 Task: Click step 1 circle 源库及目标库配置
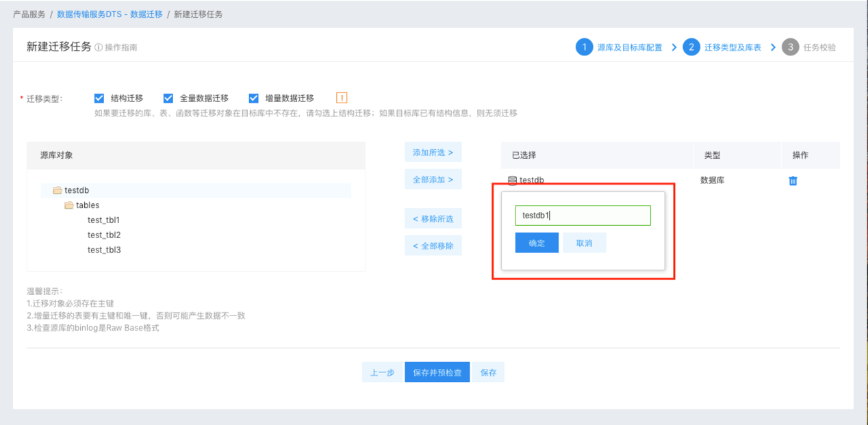(584, 47)
